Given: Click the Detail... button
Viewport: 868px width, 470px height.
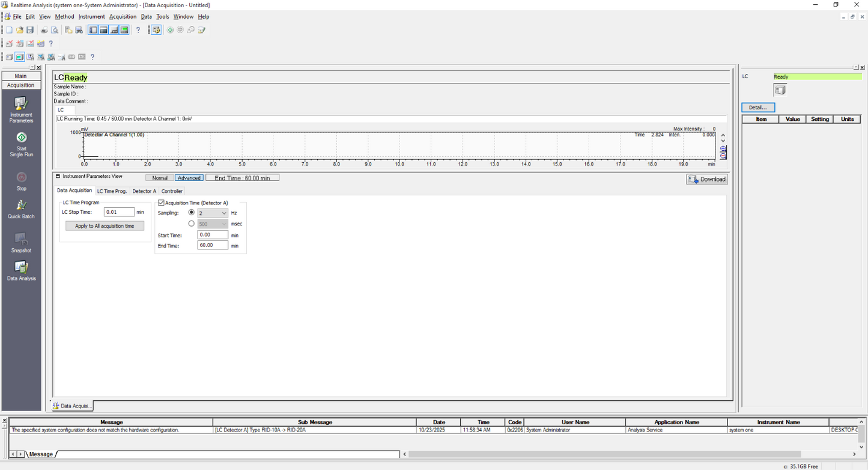Looking at the screenshot, I should (x=758, y=108).
